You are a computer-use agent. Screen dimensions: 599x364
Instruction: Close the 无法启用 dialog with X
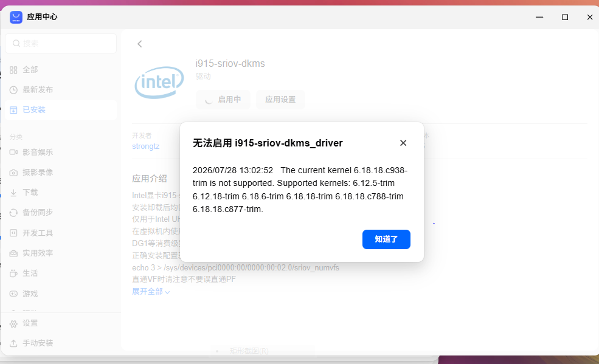tap(403, 143)
